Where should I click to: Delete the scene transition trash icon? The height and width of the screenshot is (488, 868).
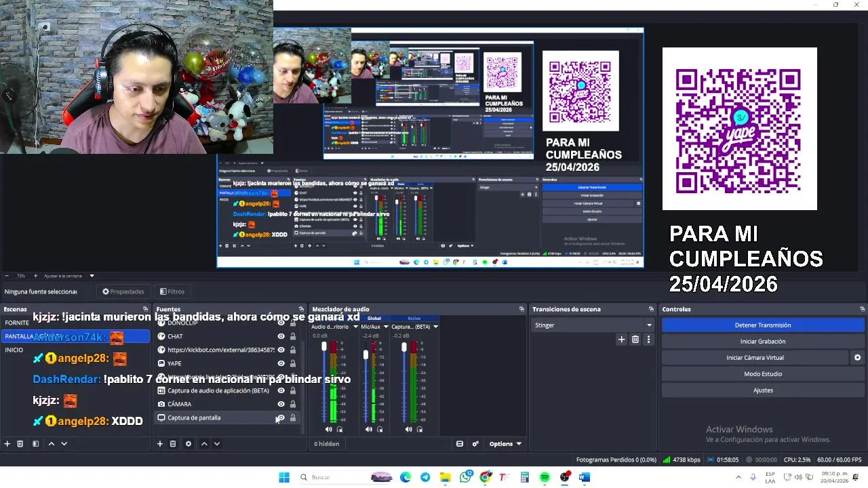(635, 340)
